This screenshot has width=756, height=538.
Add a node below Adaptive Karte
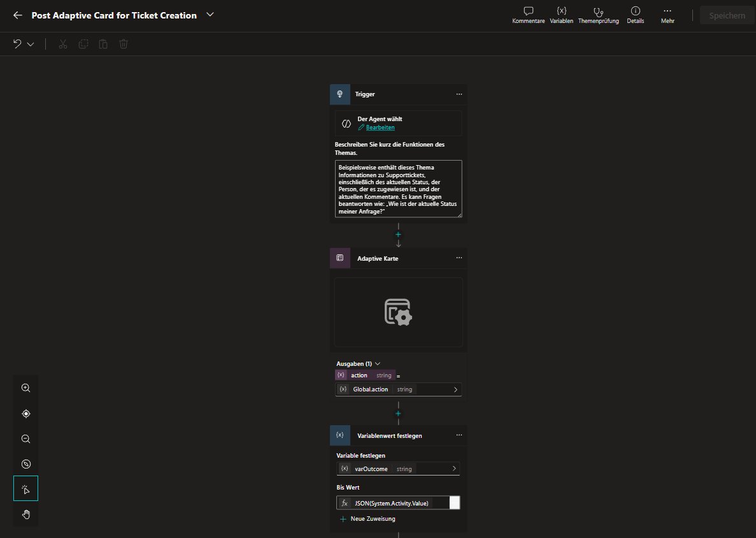pyautogui.click(x=398, y=414)
